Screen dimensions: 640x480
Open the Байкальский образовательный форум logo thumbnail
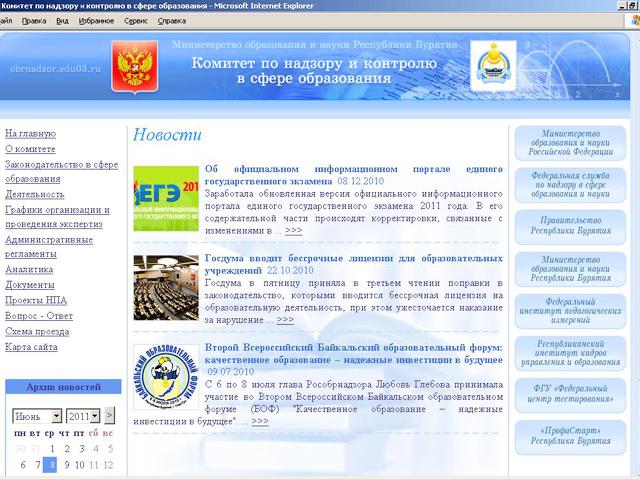point(166,377)
